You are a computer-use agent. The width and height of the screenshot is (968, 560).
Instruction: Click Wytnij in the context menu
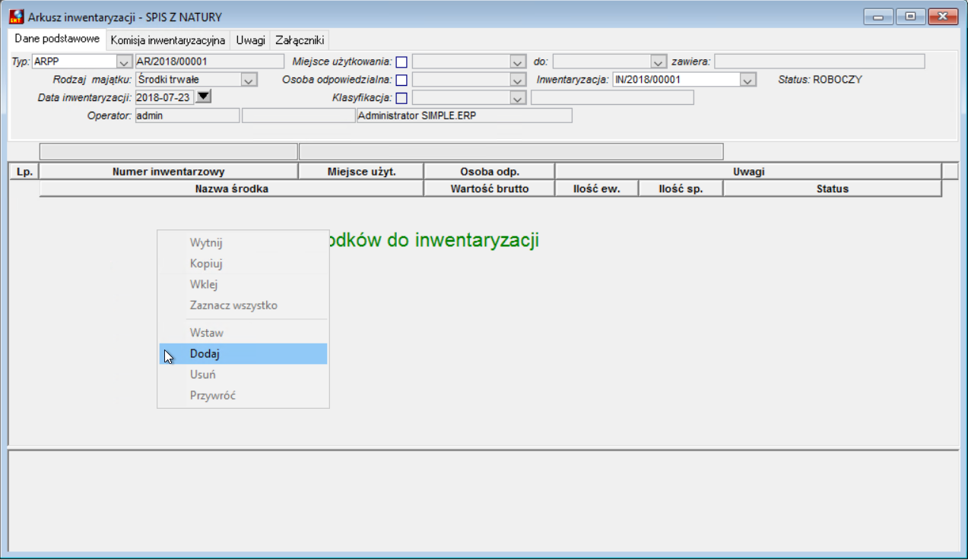(x=243, y=243)
